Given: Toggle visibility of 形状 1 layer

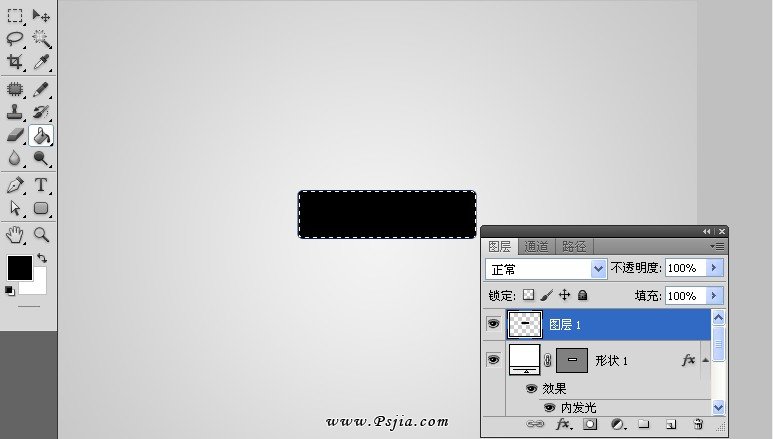Looking at the screenshot, I should (x=493, y=360).
